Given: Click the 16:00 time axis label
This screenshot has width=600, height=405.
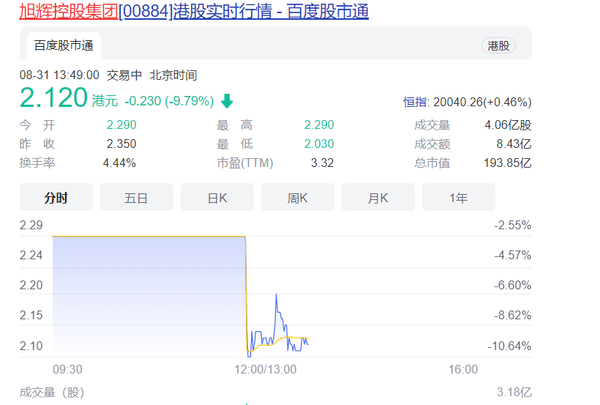Looking at the screenshot, I should coord(463,369).
